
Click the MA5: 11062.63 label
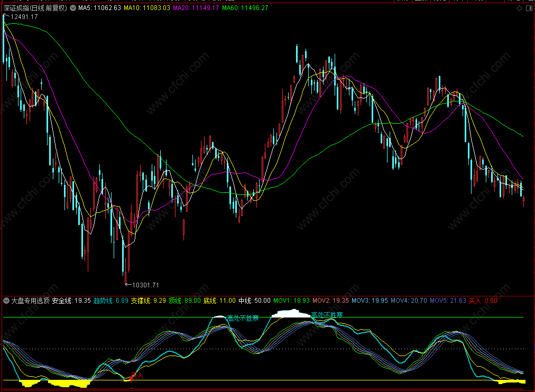click(99, 8)
